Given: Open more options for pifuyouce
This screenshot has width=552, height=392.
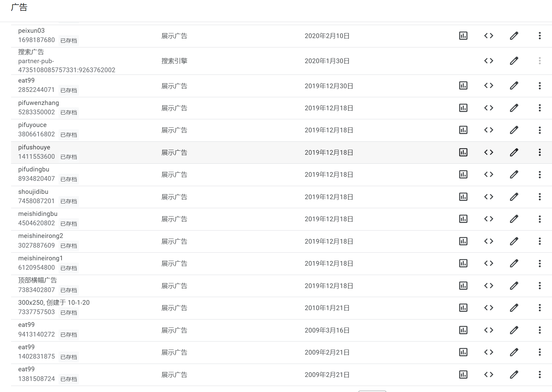Looking at the screenshot, I should click(539, 130).
